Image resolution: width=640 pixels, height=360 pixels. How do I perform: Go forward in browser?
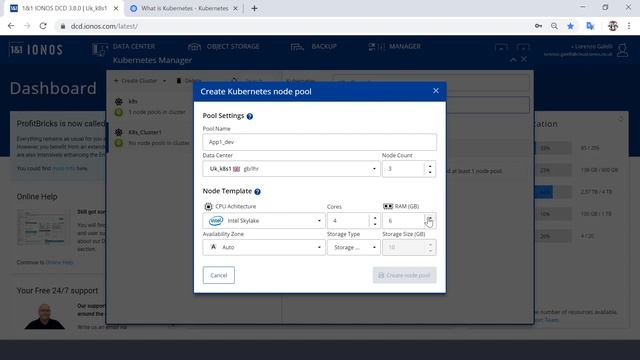pyautogui.click(x=27, y=26)
